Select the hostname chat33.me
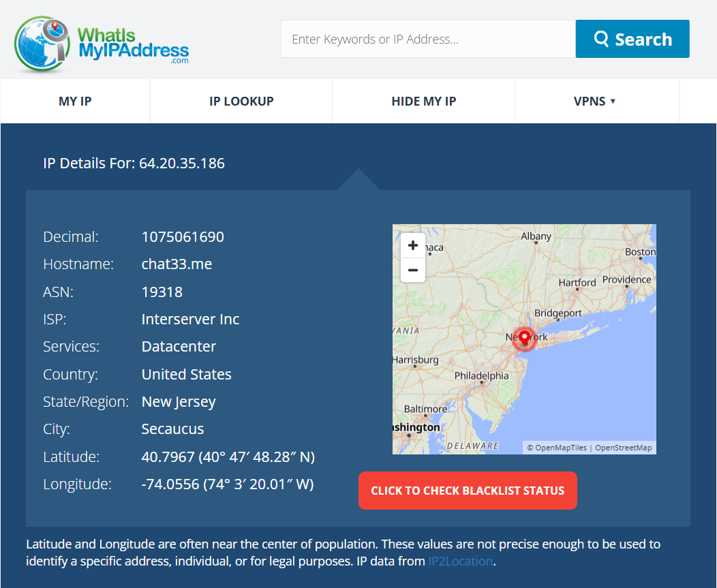The height and width of the screenshot is (588, 717). (x=177, y=264)
